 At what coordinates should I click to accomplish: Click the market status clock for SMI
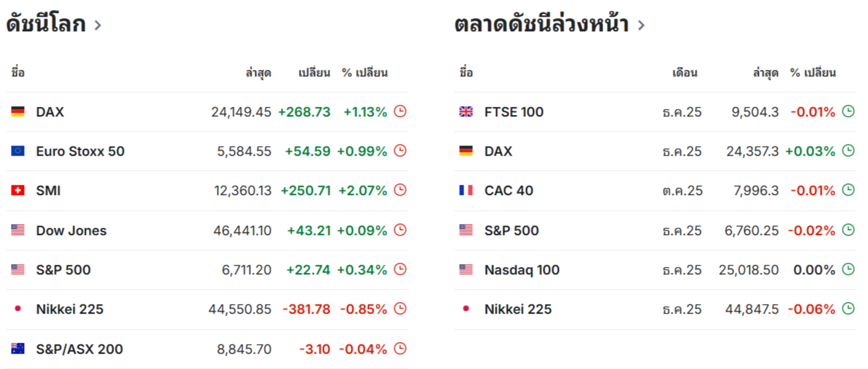400,190
